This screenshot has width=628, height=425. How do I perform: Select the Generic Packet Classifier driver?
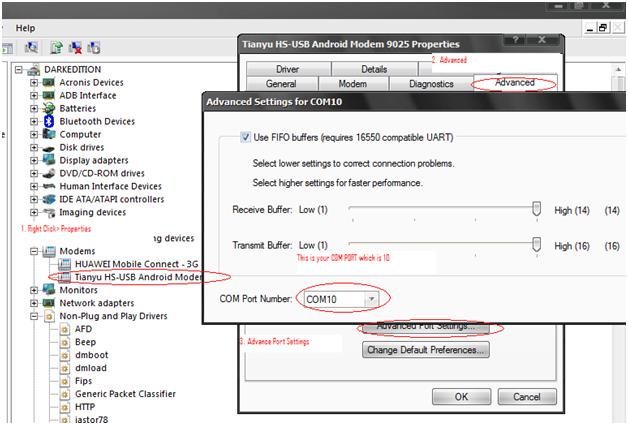pos(125,394)
